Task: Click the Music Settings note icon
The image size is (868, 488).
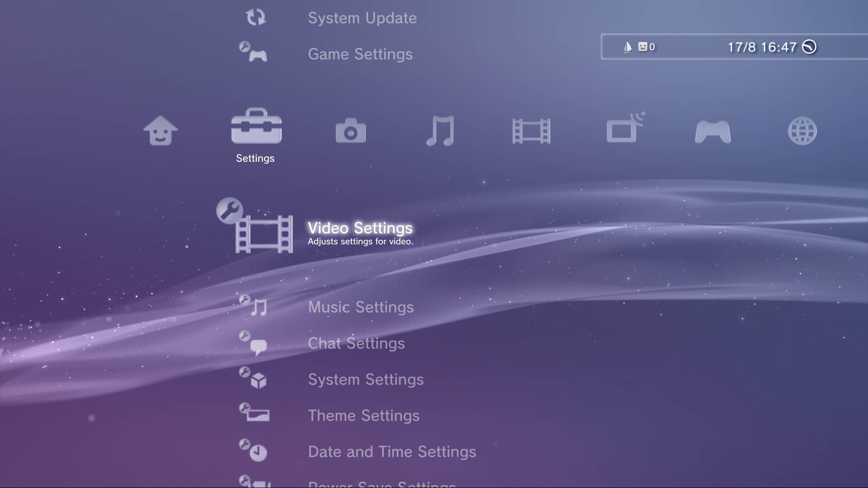Action: (253, 305)
